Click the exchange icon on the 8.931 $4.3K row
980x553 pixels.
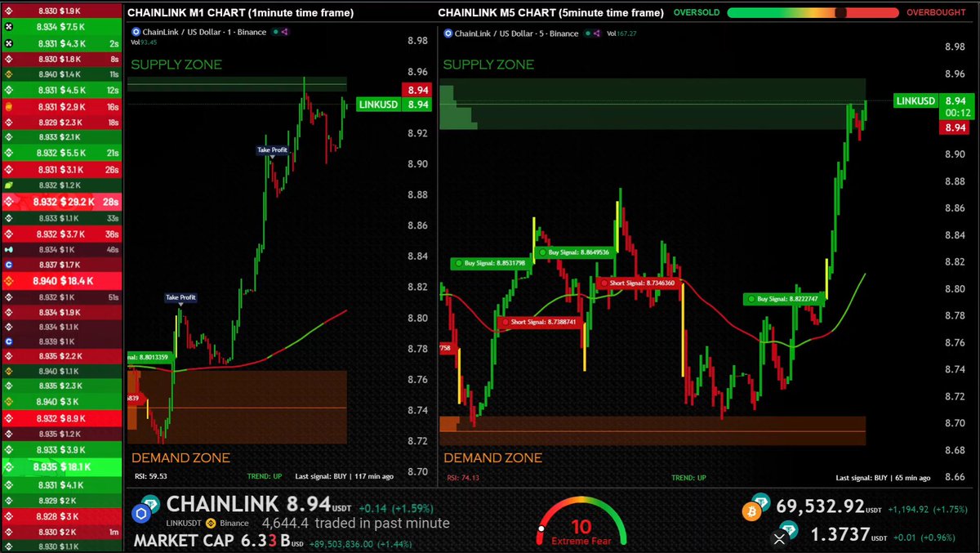(9, 42)
